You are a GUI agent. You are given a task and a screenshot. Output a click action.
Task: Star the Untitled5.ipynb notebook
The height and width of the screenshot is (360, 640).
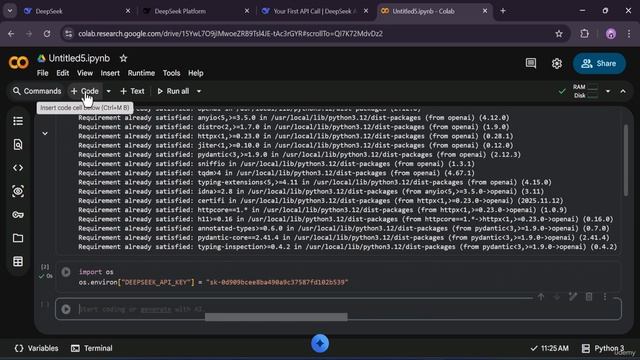[123, 58]
